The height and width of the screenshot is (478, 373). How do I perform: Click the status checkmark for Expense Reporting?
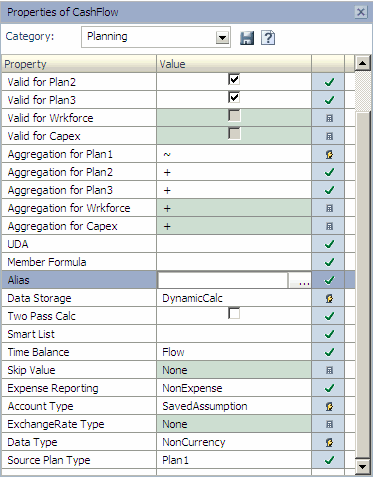pyautogui.click(x=329, y=388)
